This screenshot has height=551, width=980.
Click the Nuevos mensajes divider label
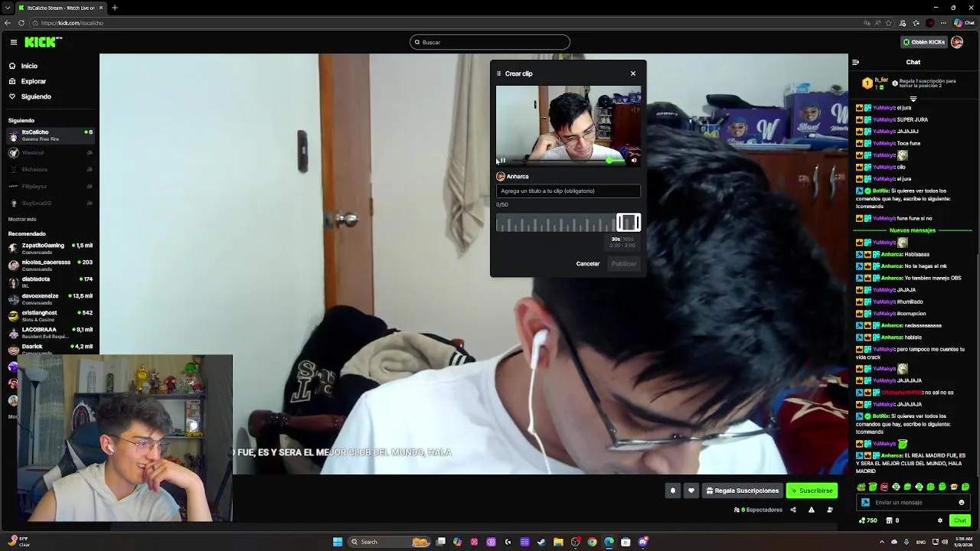click(913, 230)
